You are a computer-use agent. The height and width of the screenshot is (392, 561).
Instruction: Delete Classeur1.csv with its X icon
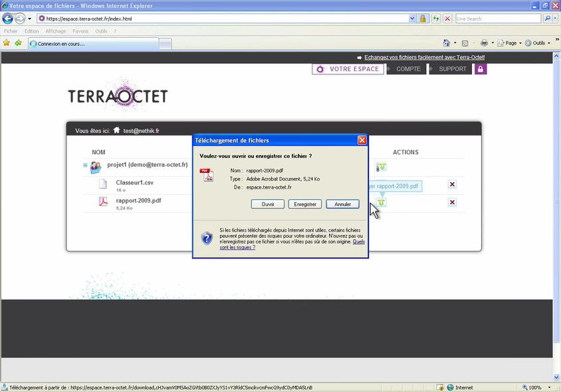click(452, 184)
